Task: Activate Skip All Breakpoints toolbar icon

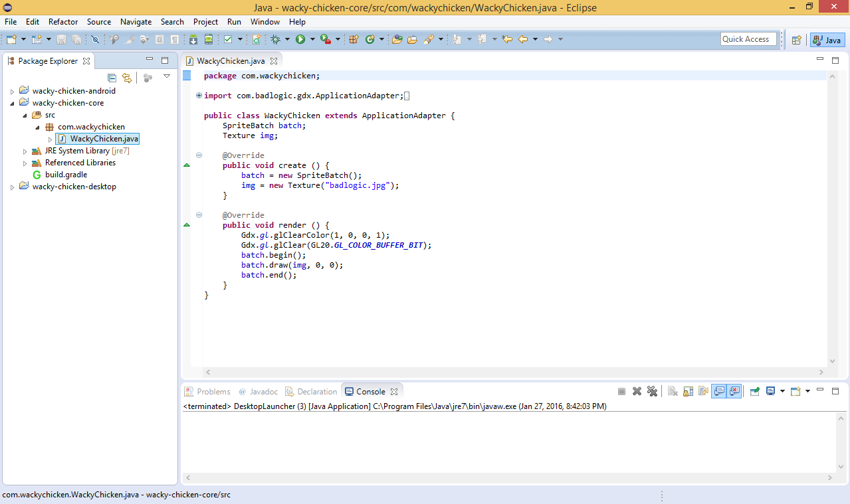Action: (x=95, y=39)
